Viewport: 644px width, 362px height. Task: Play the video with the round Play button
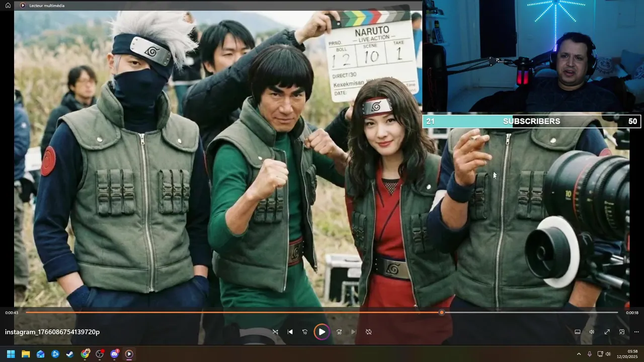click(321, 332)
